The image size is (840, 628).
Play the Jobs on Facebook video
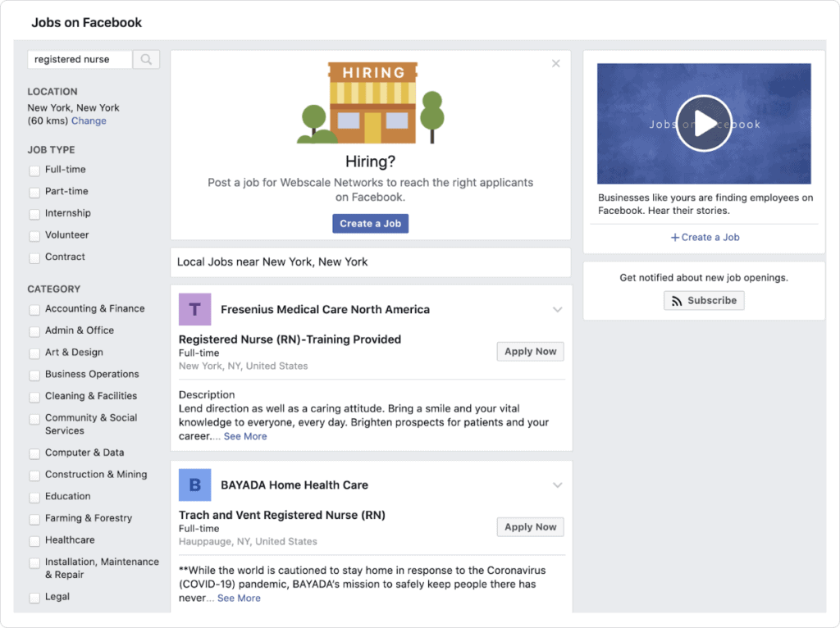click(704, 123)
